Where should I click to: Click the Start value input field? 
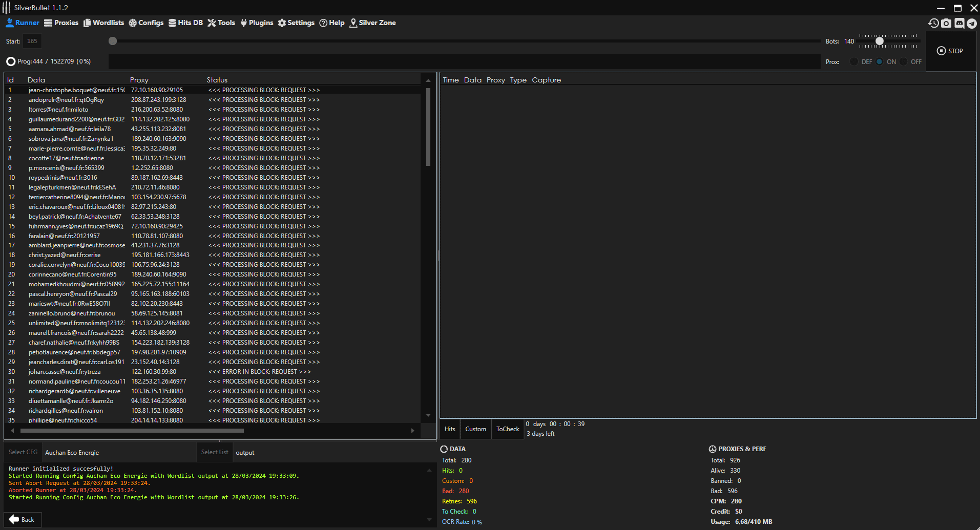32,41
